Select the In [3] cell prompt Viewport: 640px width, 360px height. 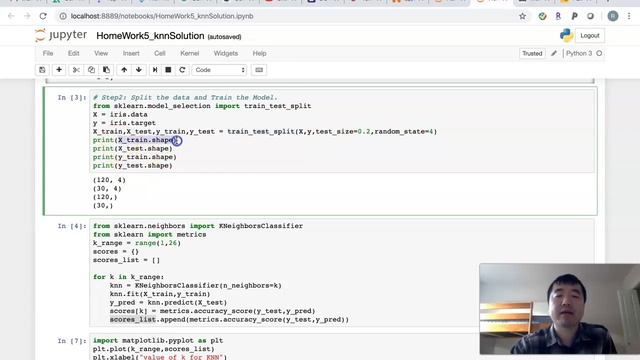(72, 98)
